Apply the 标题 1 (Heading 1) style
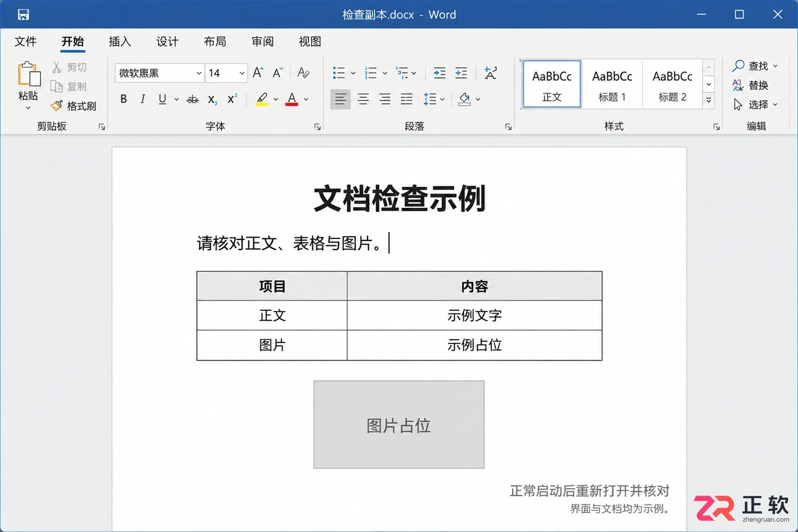Viewport: 798px width, 532px height. point(612,84)
